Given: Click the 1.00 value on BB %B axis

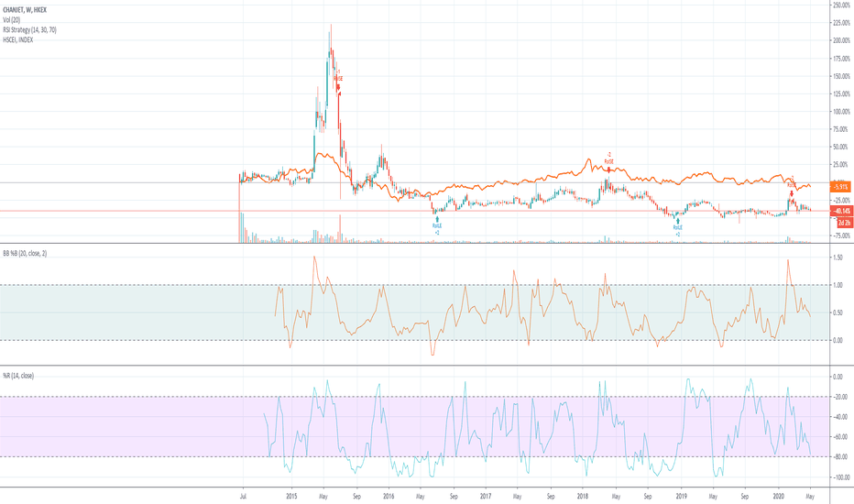Looking at the screenshot, I should pos(838,286).
